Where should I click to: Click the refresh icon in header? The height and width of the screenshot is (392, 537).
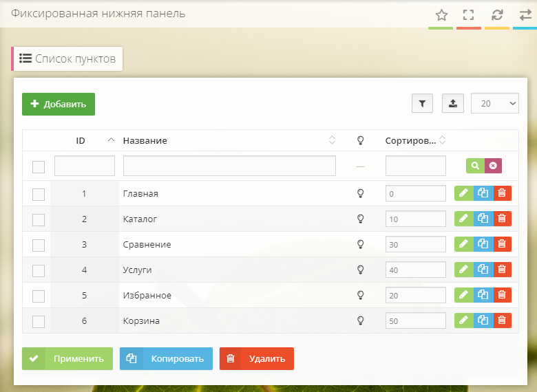[x=497, y=15]
